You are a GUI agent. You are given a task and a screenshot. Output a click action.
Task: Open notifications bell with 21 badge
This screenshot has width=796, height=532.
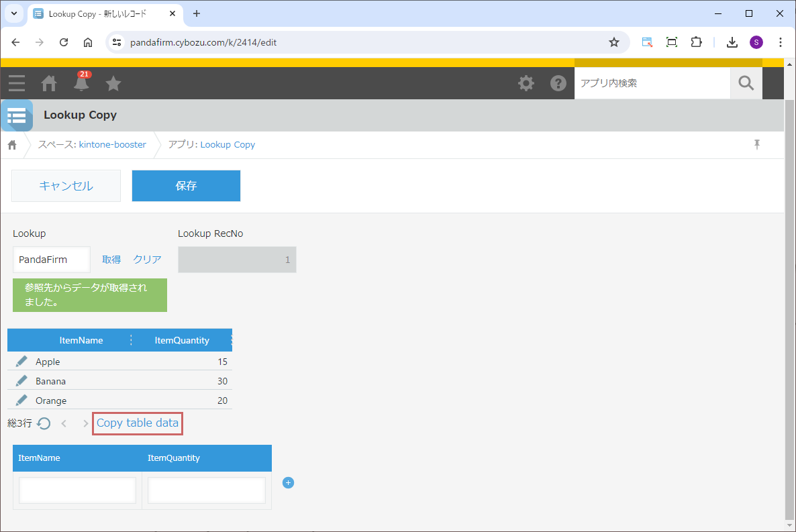click(x=81, y=83)
